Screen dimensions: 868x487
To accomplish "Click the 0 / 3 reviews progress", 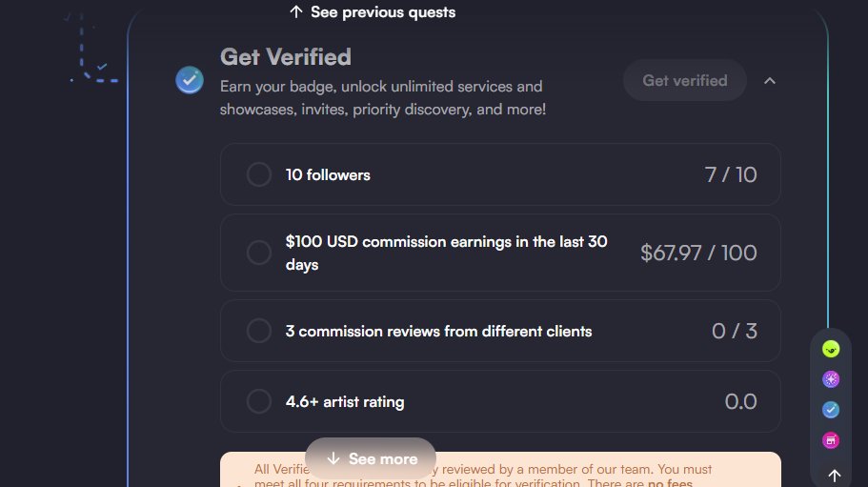I will click(734, 331).
